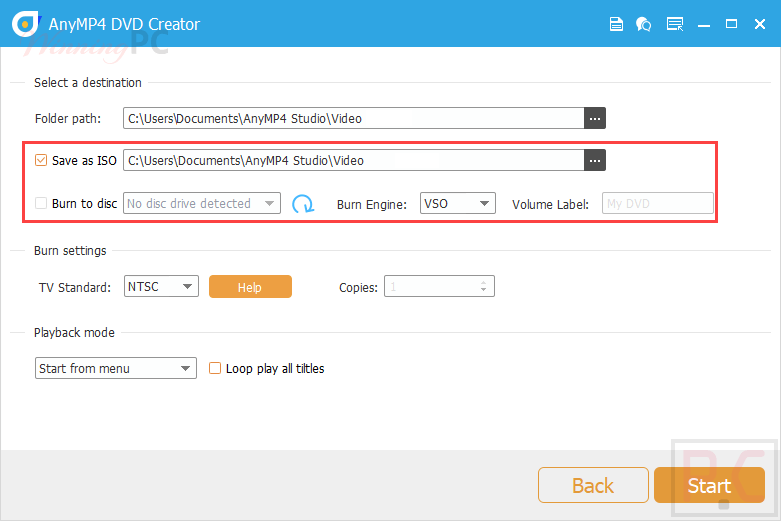Click the Copies label

[358, 288]
